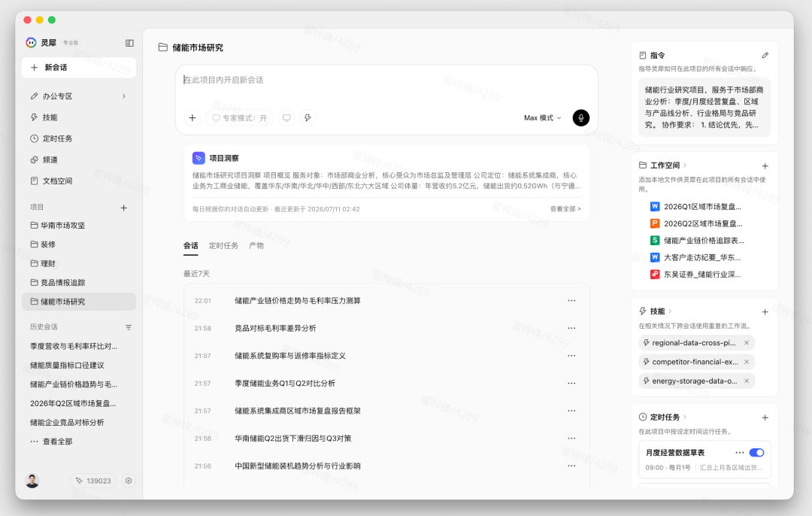Select the 储能市场研究 project in sidebar

coord(79,302)
